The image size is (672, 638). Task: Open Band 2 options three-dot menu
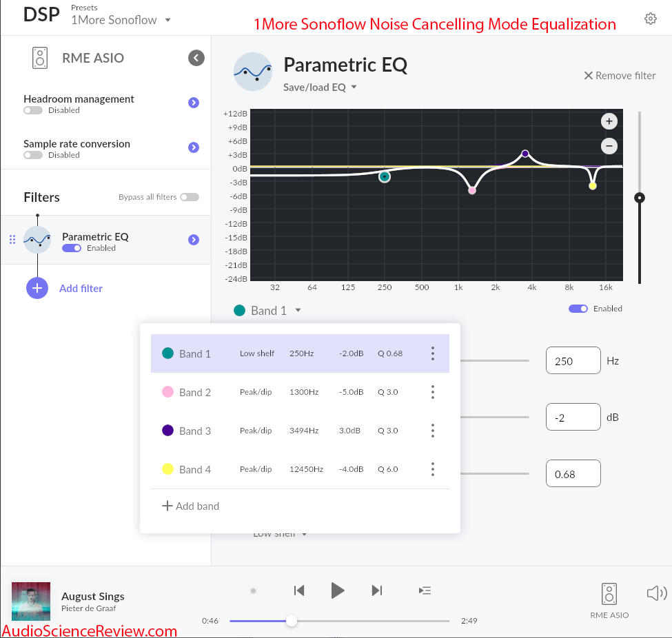(433, 392)
